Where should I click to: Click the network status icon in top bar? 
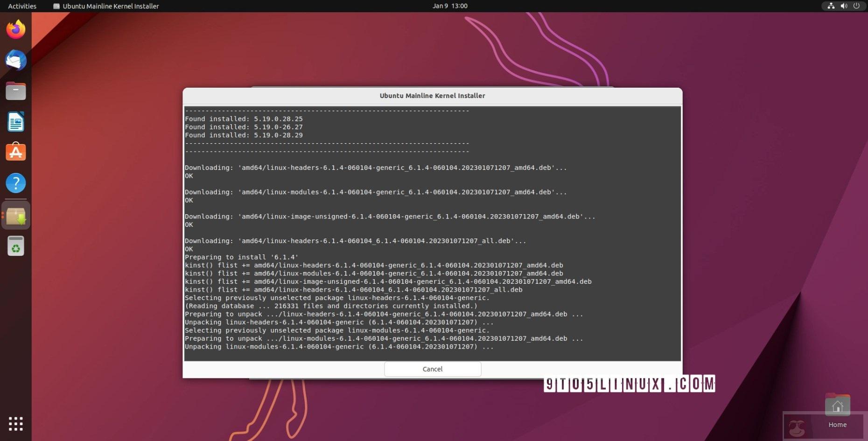831,6
